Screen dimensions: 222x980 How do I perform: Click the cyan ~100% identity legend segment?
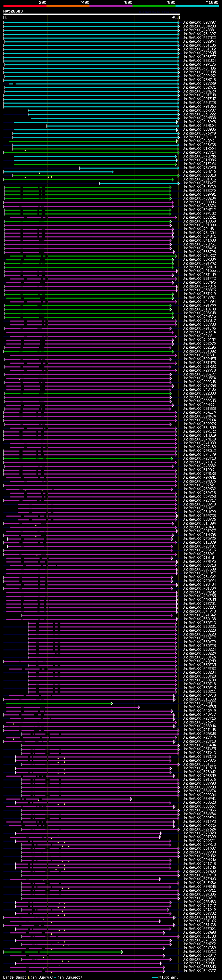(197, 6)
